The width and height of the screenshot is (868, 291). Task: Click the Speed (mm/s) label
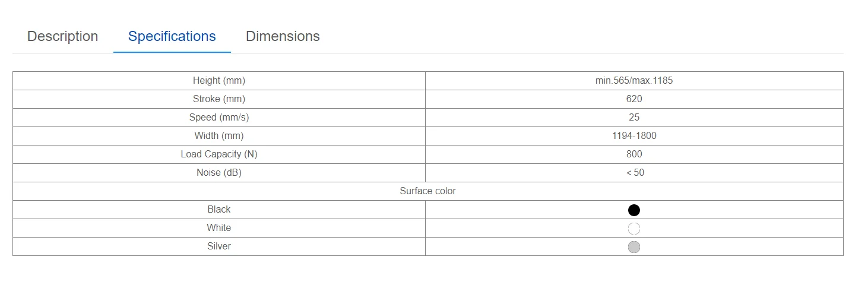(218, 117)
